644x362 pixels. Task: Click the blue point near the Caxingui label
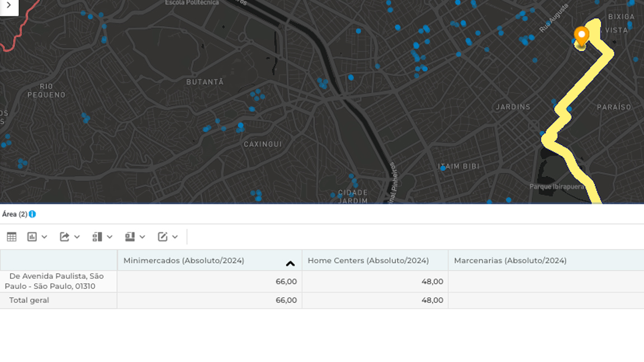[241, 126]
